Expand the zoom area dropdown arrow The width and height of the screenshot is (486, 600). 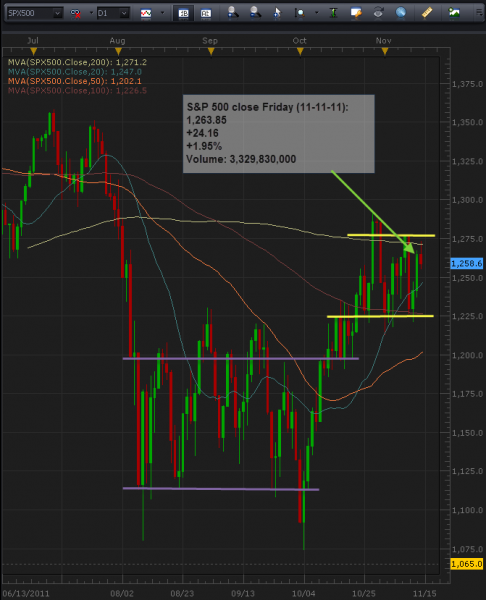[316, 13]
